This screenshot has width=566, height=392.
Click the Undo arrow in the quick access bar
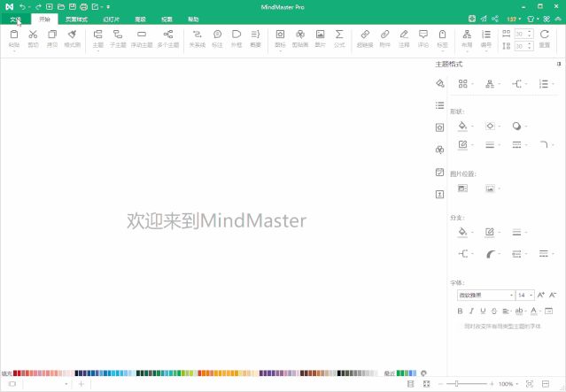22,7
